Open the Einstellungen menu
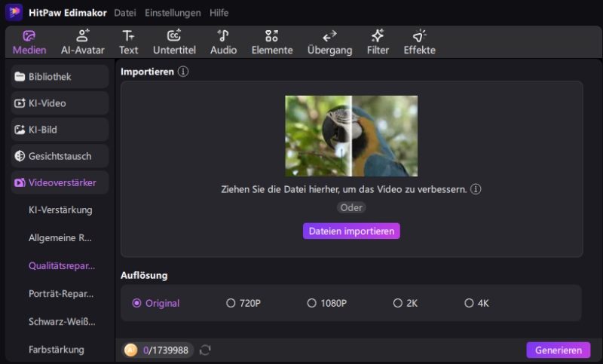The width and height of the screenshot is (603, 364). pyautogui.click(x=173, y=13)
